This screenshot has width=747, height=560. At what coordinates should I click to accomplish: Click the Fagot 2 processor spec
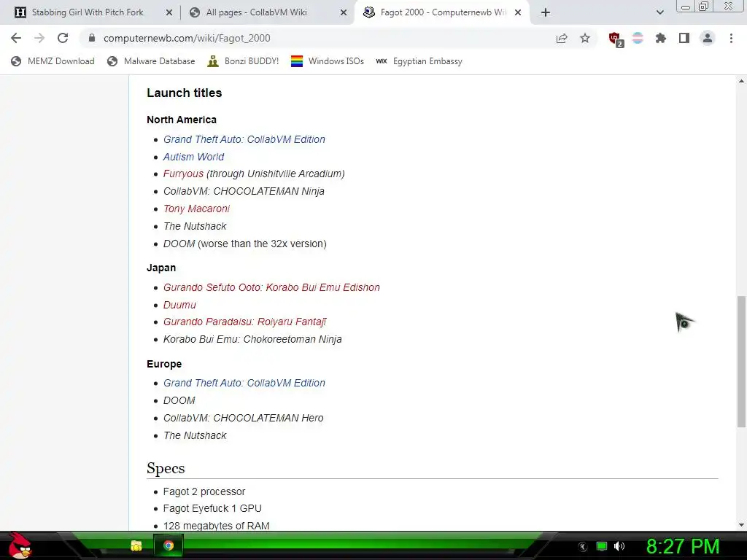point(204,491)
